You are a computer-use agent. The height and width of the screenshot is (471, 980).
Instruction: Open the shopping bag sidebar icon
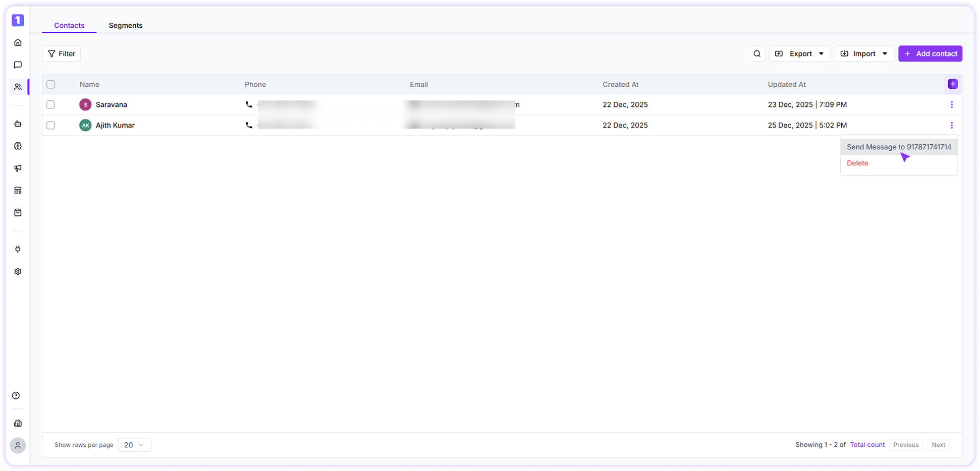(x=18, y=213)
